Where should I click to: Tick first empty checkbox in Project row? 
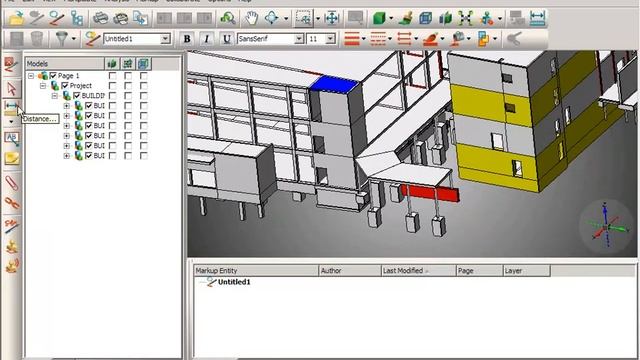pyautogui.click(x=112, y=85)
